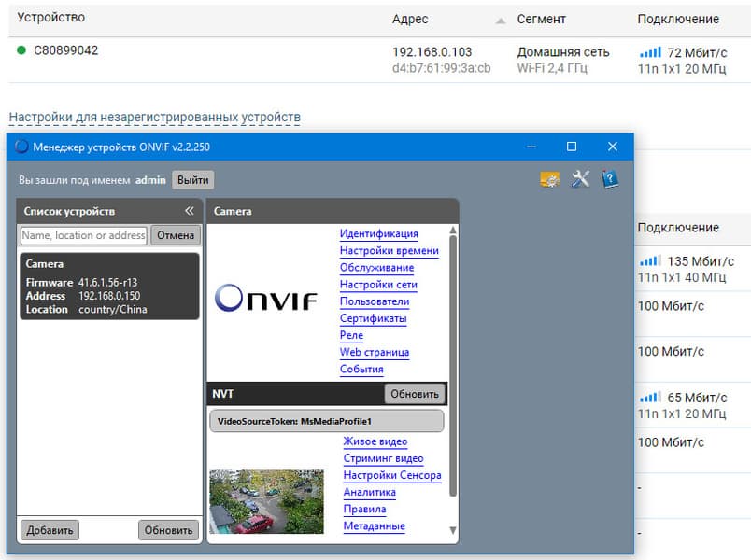
Task: Open the Аналитика link
Action: click(369, 492)
